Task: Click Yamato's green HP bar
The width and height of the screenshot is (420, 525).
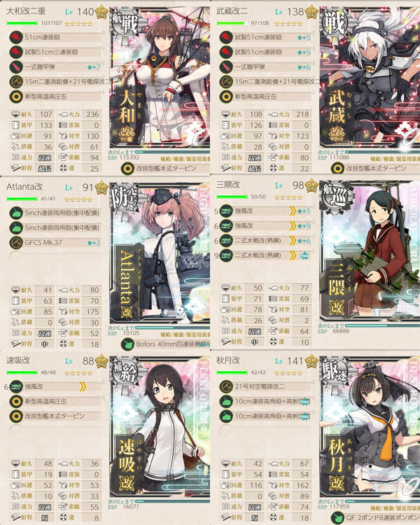Action: [22, 23]
